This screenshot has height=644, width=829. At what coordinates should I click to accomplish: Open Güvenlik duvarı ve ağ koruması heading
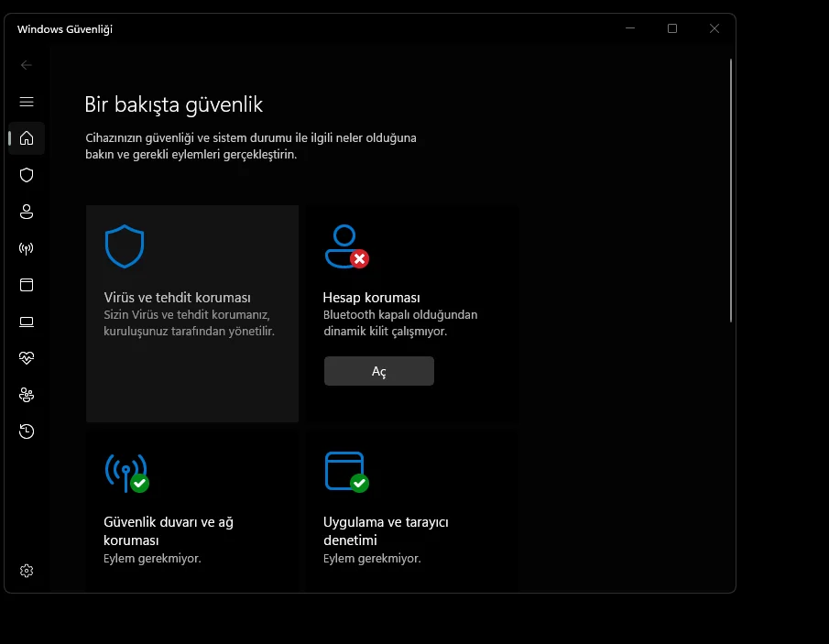tap(169, 530)
